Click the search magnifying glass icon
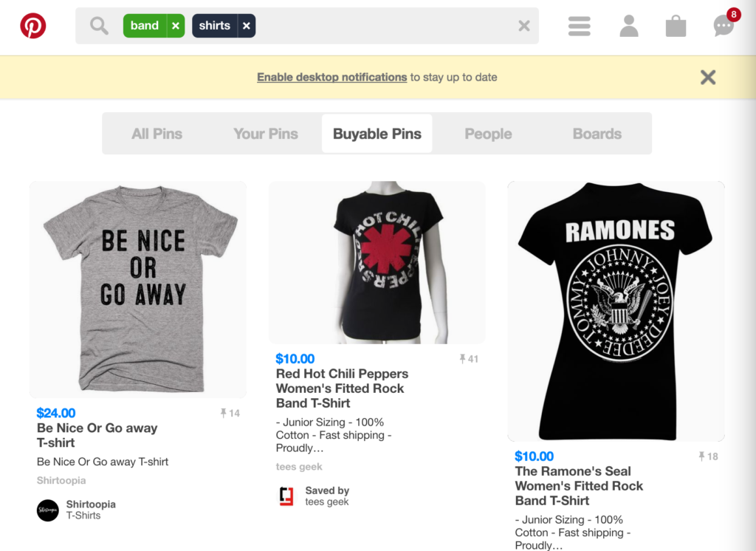Image resolution: width=756 pixels, height=551 pixels. 98,24
